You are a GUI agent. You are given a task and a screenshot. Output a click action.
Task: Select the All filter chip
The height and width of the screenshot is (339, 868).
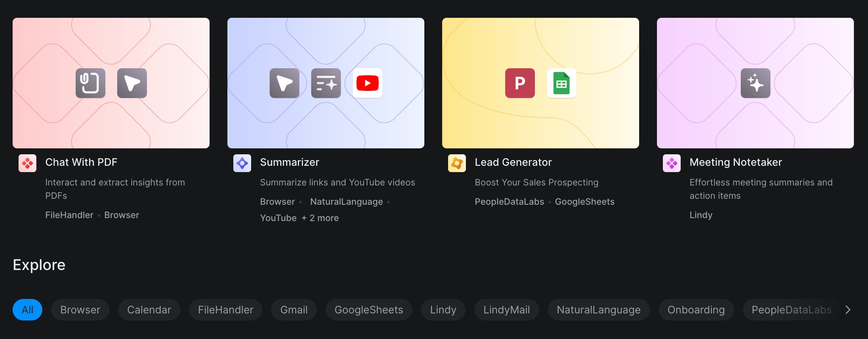27,310
